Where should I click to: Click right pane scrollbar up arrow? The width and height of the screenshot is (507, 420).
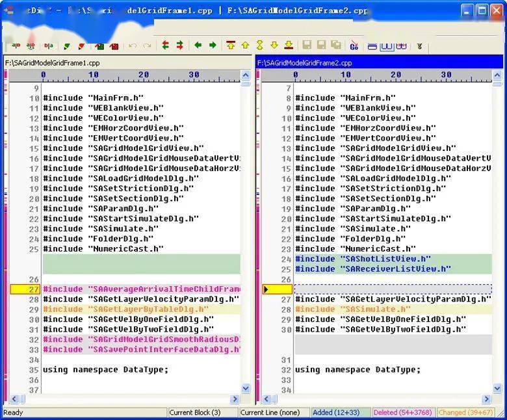tap(497, 75)
